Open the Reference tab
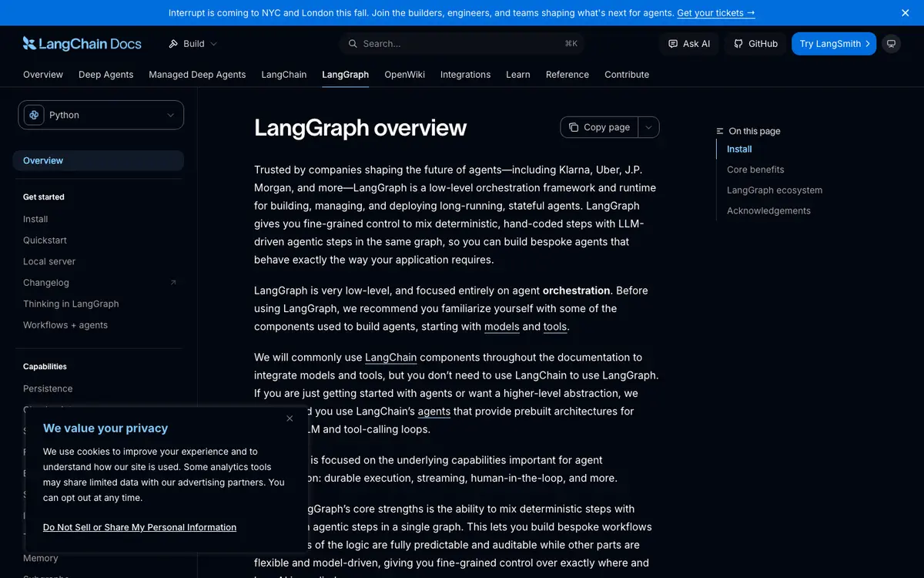 point(567,75)
